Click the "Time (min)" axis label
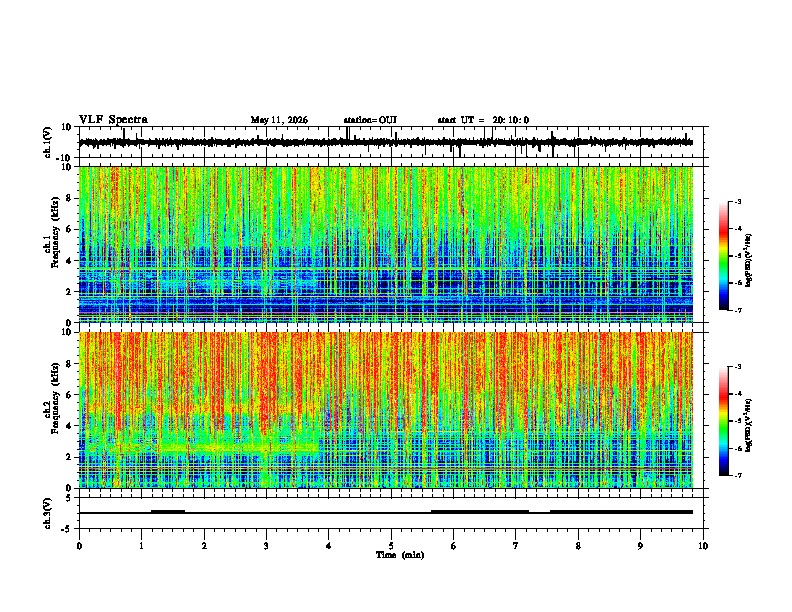The height and width of the screenshot is (612, 792). pyautogui.click(x=400, y=555)
